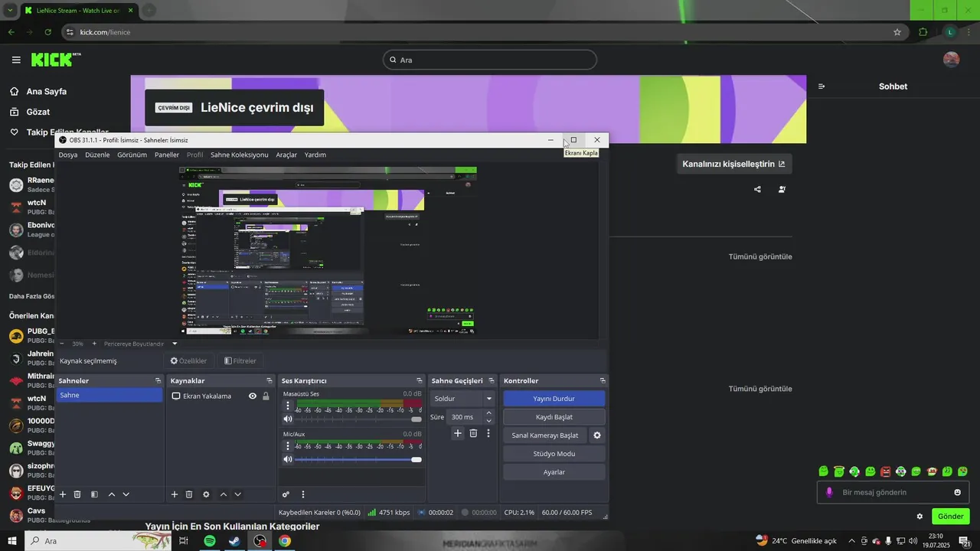Image resolution: width=980 pixels, height=551 pixels.
Task: Delete the selected scene with trash icon
Action: pyautogui.click(x=77, y=494)
